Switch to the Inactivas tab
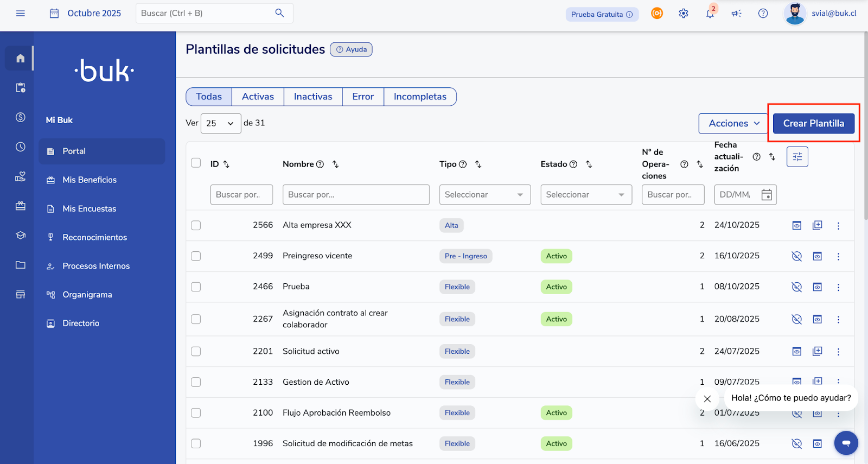The height and width of the screenshot is (464, 868). tap(312, 97)
